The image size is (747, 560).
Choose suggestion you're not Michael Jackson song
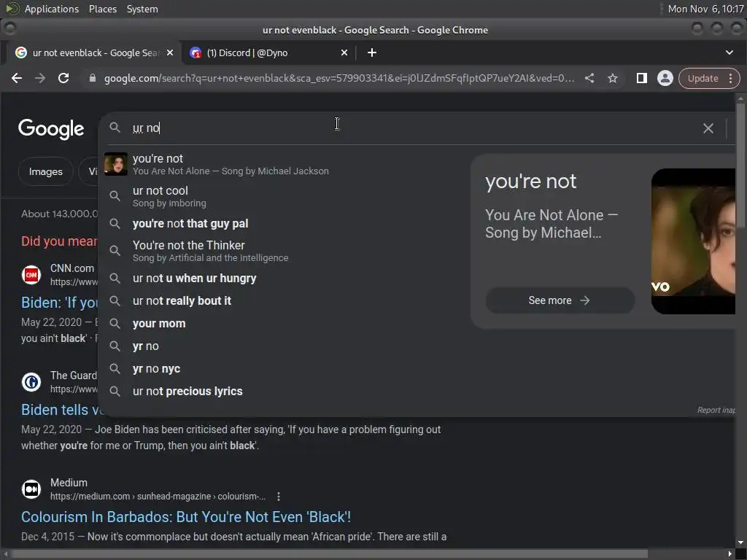click(x=284, y=164)
